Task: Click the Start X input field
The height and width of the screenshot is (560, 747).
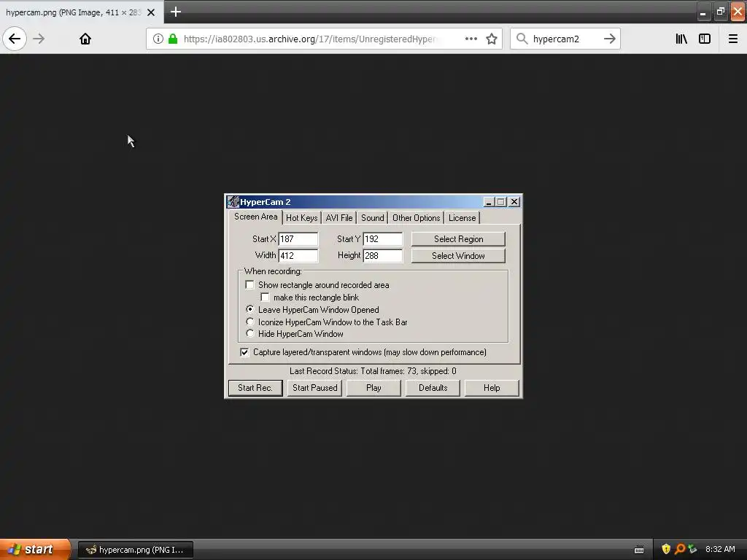Action: click(298, 239)
